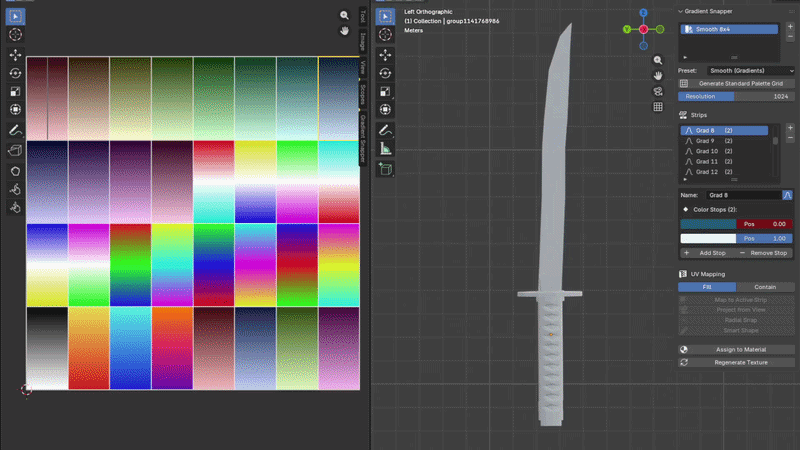
Task: Select the Cursor tool in UV editor
Action: (15, 35)
